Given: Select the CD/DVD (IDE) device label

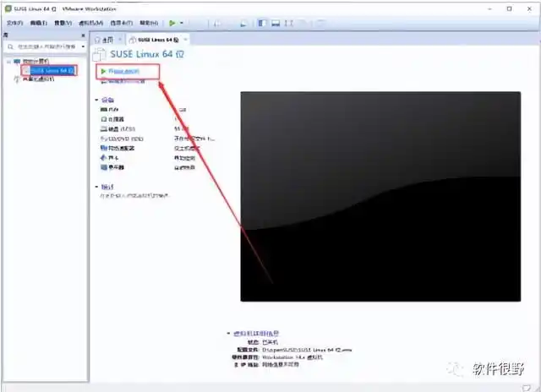Looking at the screenshot, I should pyautogui.click(x=126, y=139).
